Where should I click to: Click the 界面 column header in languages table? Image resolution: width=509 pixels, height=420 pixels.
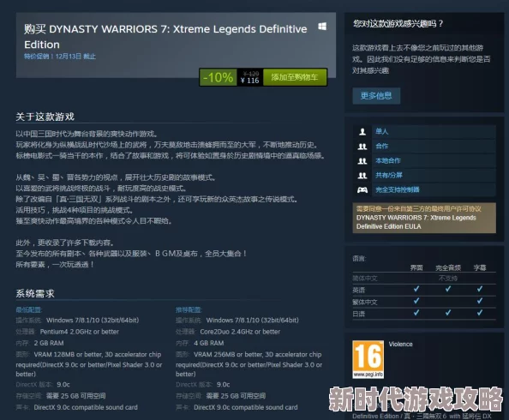[x=416, y=267]
